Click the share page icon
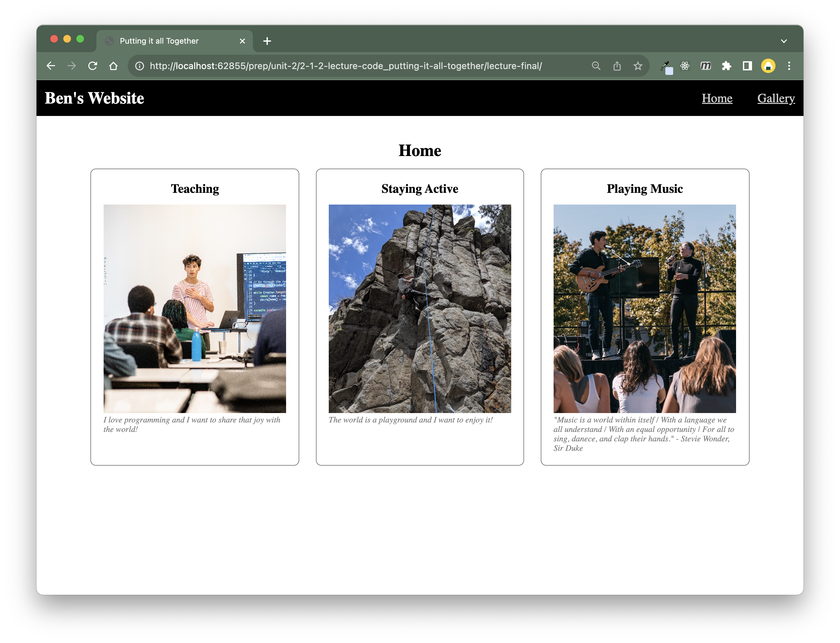This screenshot has width=840, height=643. pyautogui.click(x=617, y=66)
